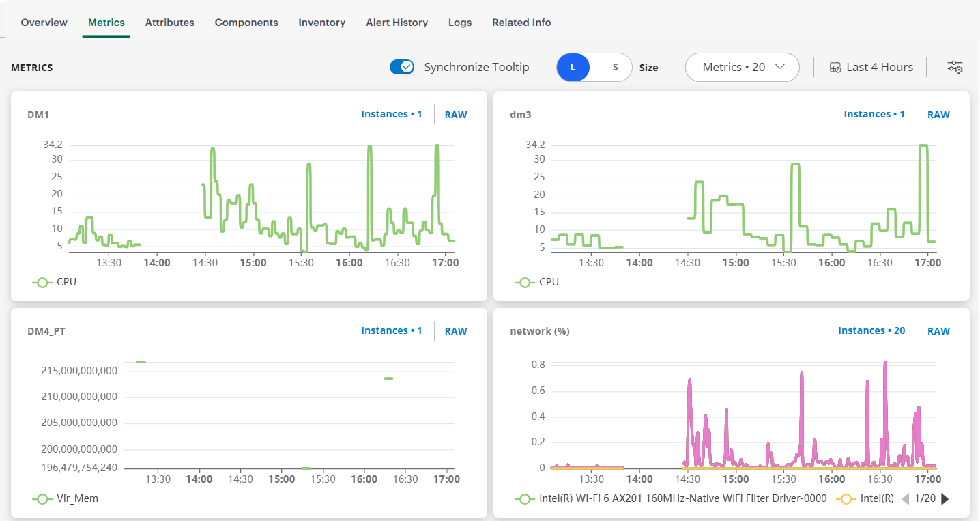Click the 1/20 legend page indicator
The height and width of the screenshot is (521, 980).
point(925,498)
